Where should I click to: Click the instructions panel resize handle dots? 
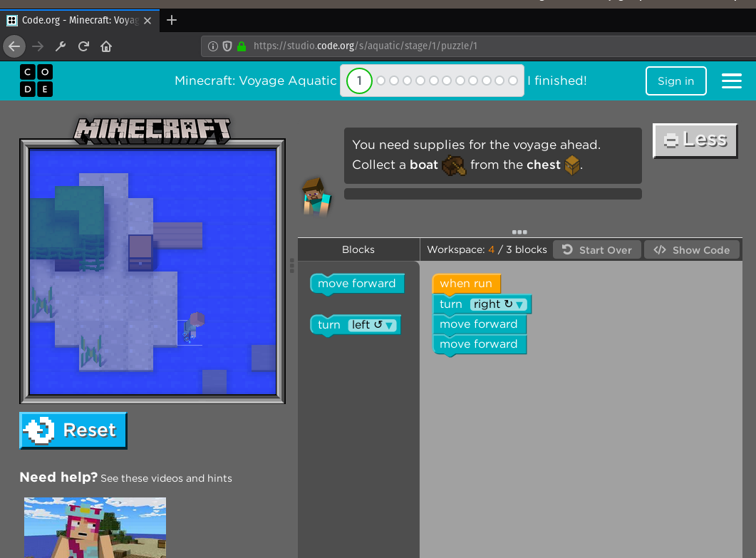tap(519, 232)
